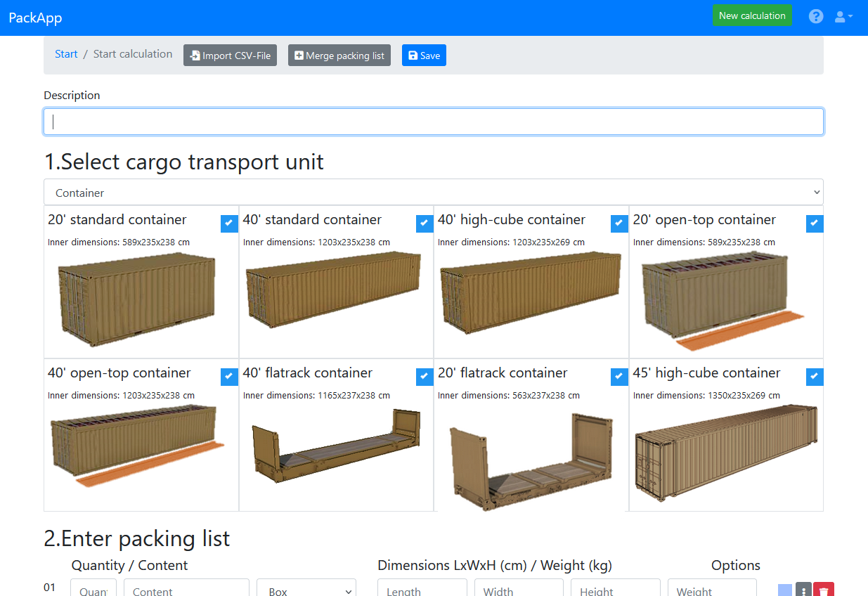868x596 pixels.
Task: Open more options for packing row 01
Action: coord(803,590)
